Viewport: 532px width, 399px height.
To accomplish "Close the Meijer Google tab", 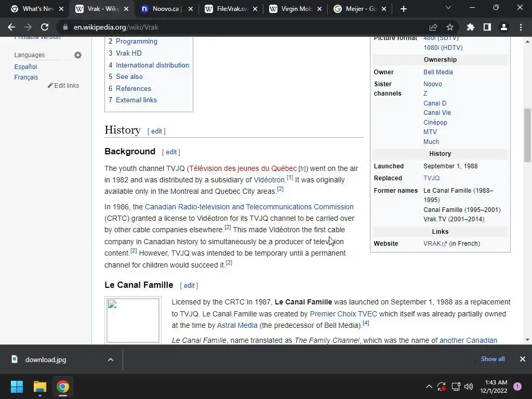I will click(x=384, y=9).
